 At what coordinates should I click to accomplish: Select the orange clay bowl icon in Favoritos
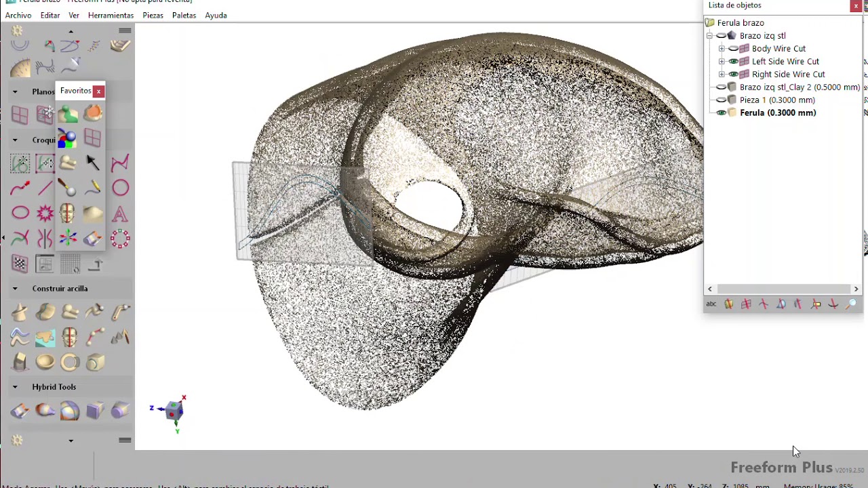[x=93, y=114]
